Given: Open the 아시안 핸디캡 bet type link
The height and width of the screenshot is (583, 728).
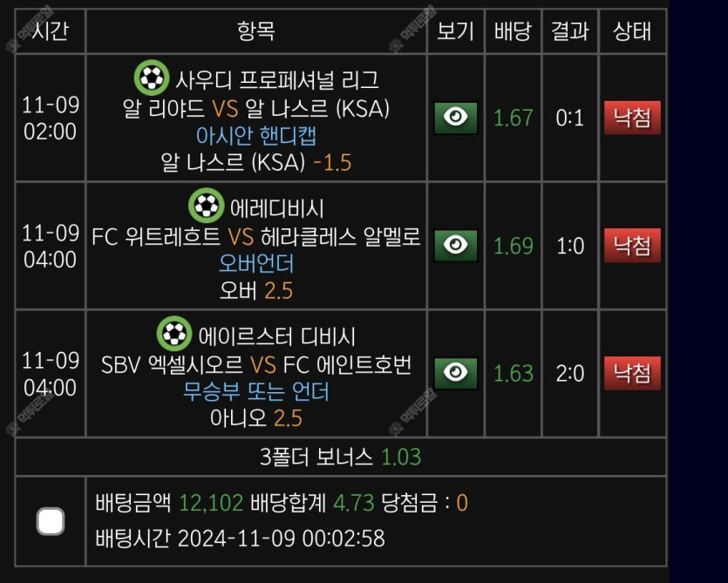Looking at the screenshot, I should [256, 136].
